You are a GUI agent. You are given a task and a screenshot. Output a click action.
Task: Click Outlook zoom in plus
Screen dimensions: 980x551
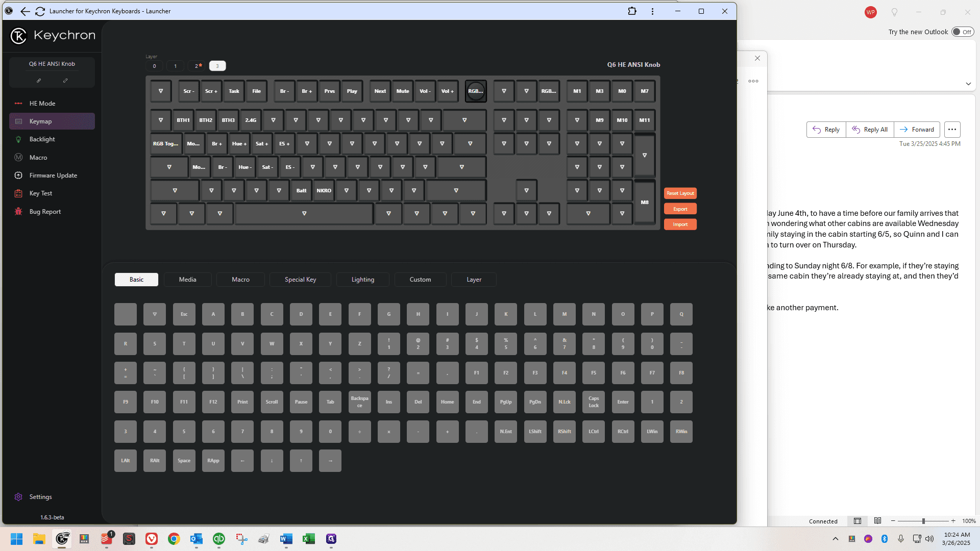pos(953,521)
